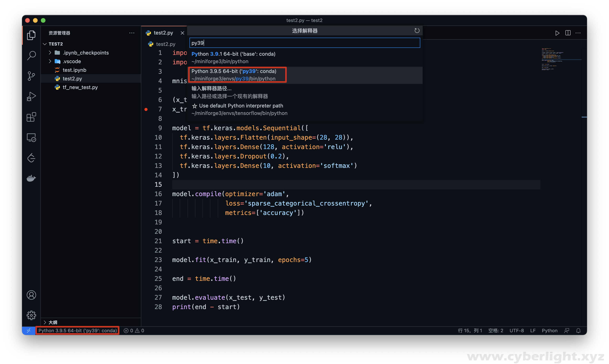Close the test2.py editor tab
Image resolution: width=609 pixels, height=364 pixels.
[182, 33]
